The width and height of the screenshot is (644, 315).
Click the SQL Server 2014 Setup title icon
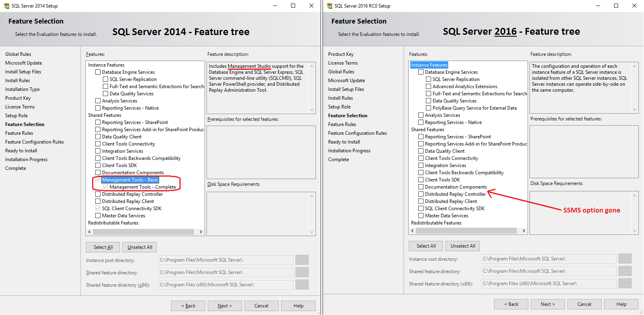(x=6, y=6)
